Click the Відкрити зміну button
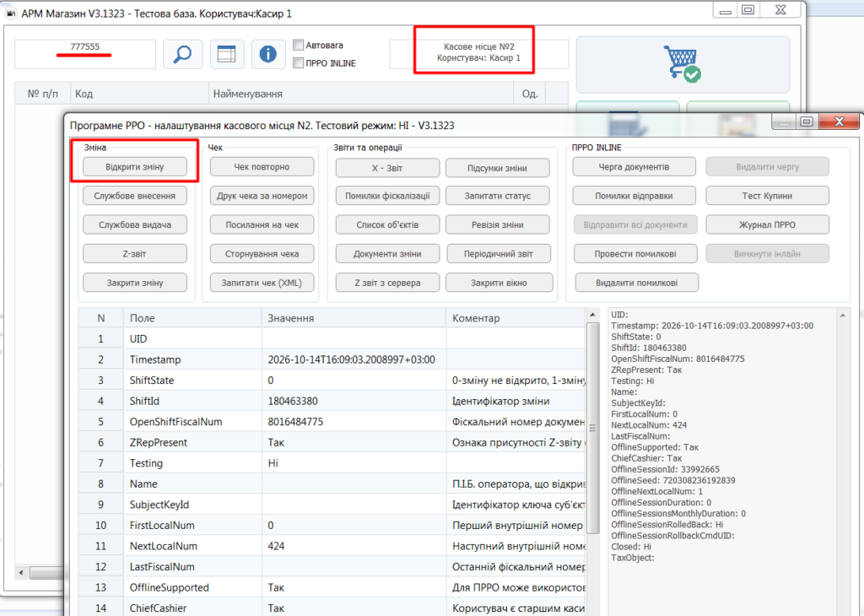The image size is (864, 616). tap(135, 167)
